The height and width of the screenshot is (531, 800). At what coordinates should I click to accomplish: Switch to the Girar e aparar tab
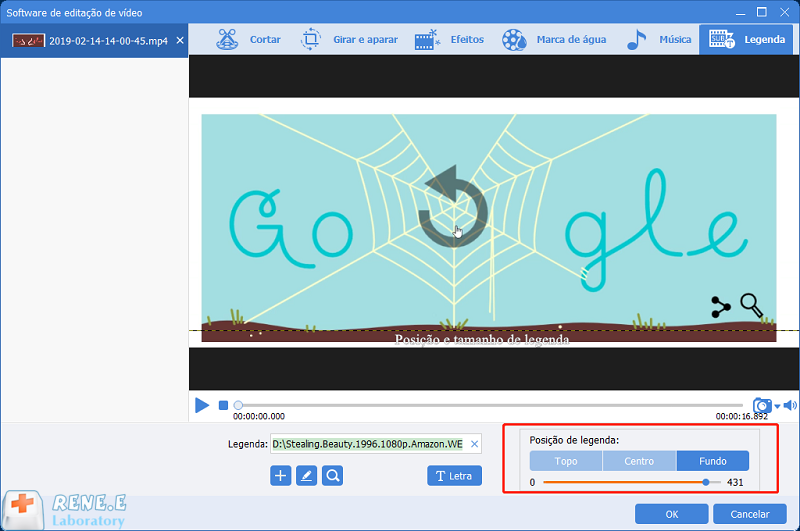point(349,40)
